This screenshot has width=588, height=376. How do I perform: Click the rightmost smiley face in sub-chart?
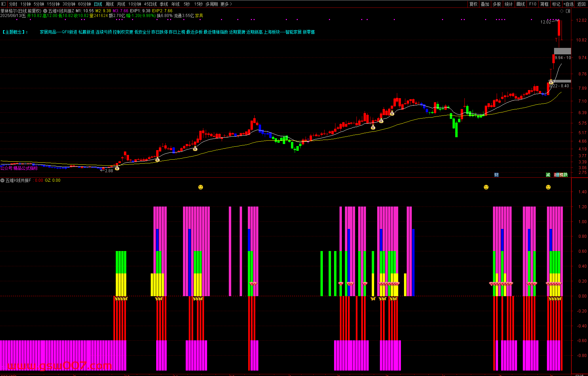(548, 187)
